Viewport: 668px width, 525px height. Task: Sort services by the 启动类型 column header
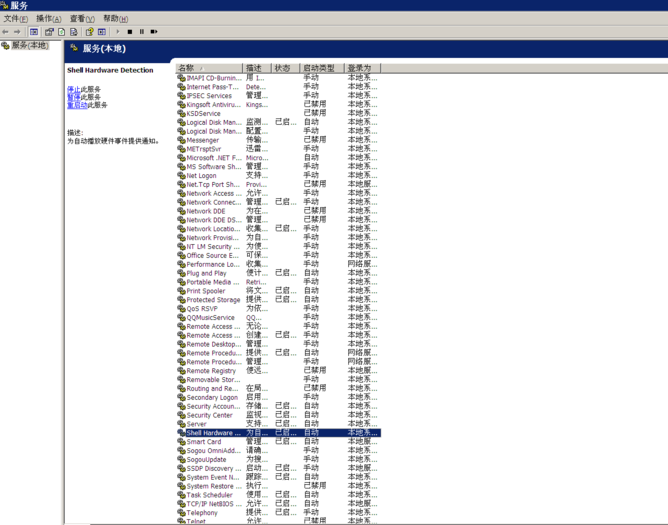[321, 68]
